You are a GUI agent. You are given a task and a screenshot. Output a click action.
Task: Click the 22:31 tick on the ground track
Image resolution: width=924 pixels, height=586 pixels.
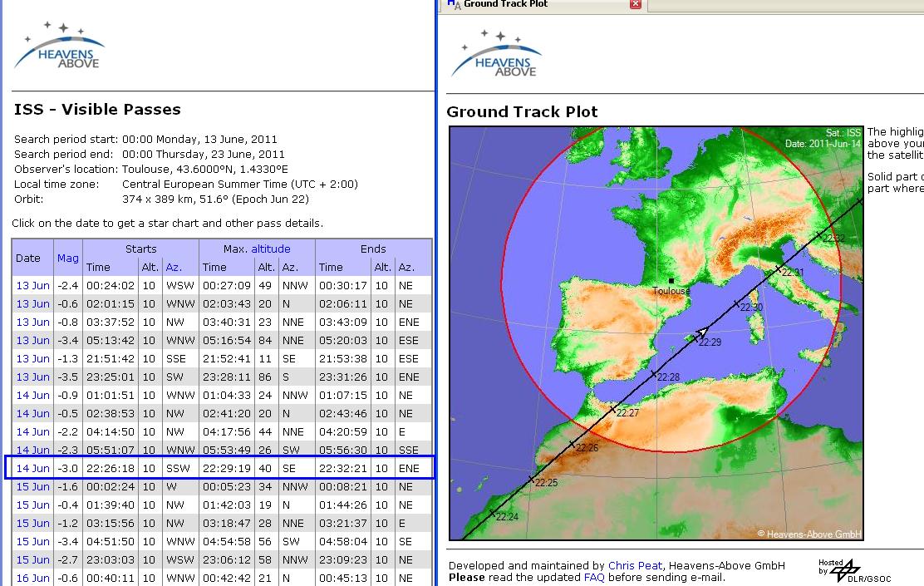pyautogui.click(x=779, y=268)
